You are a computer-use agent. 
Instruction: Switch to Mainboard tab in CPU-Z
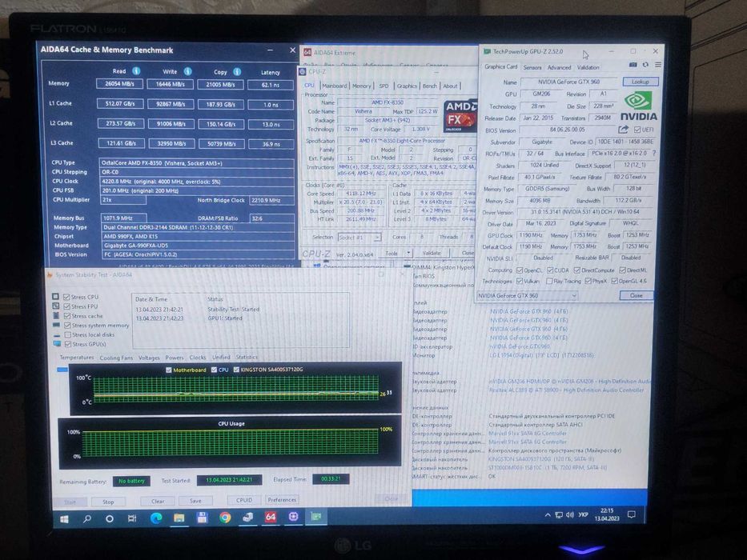click(x=335, y=86)
